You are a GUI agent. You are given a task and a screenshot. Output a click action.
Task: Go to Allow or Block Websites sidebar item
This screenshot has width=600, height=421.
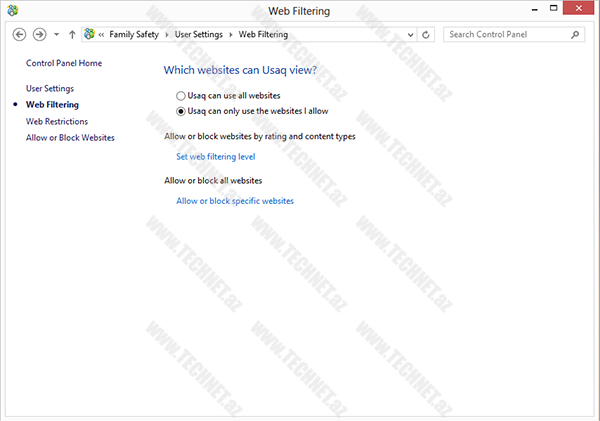[70, 137]
